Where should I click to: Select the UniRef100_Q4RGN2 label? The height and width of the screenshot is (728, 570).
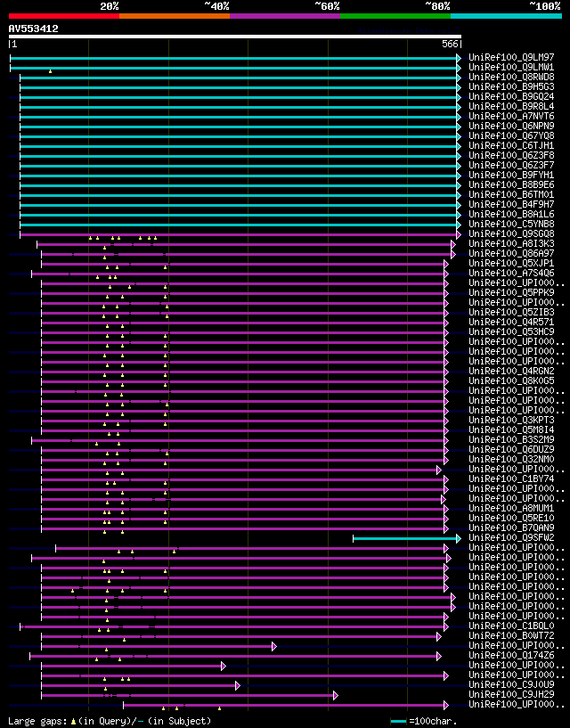click(511, 372)
